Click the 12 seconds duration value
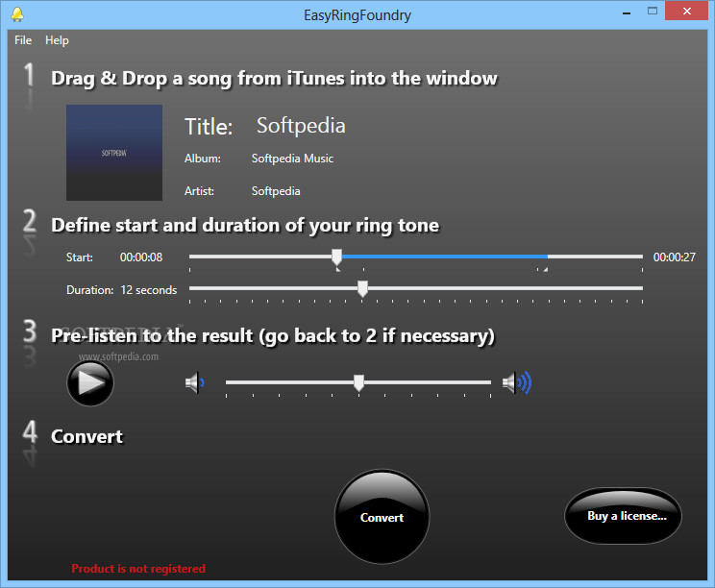 click(x=149, y=290)
